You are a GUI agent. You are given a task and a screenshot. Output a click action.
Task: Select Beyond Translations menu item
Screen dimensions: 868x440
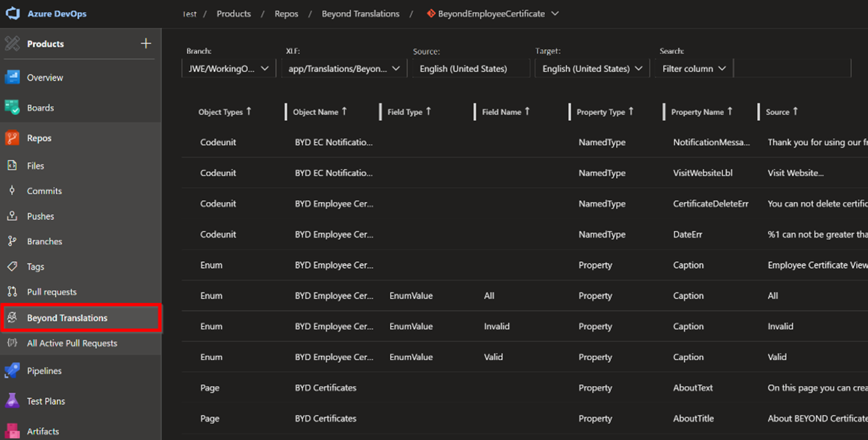tap(67, 318)
